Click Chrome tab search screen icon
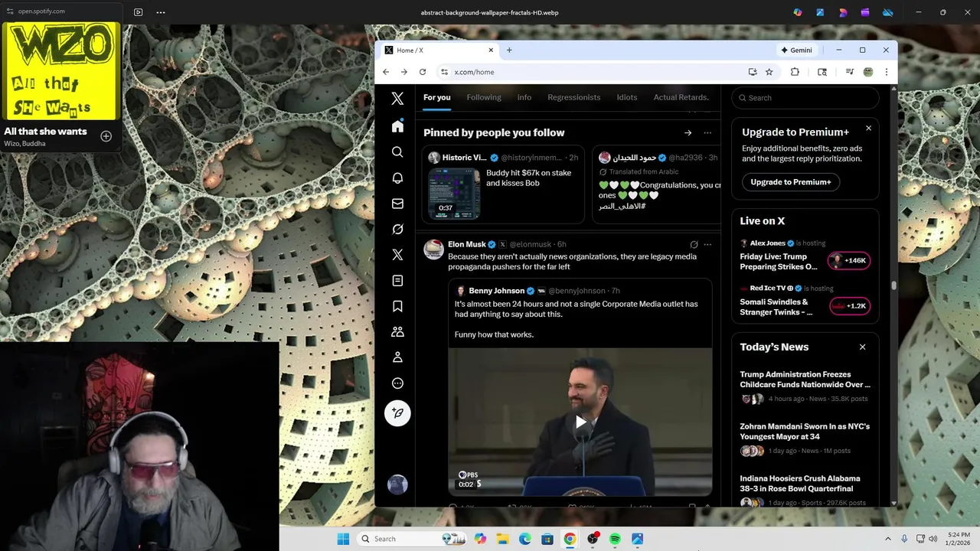The image size is (980, 551). (x=822, y=72)
